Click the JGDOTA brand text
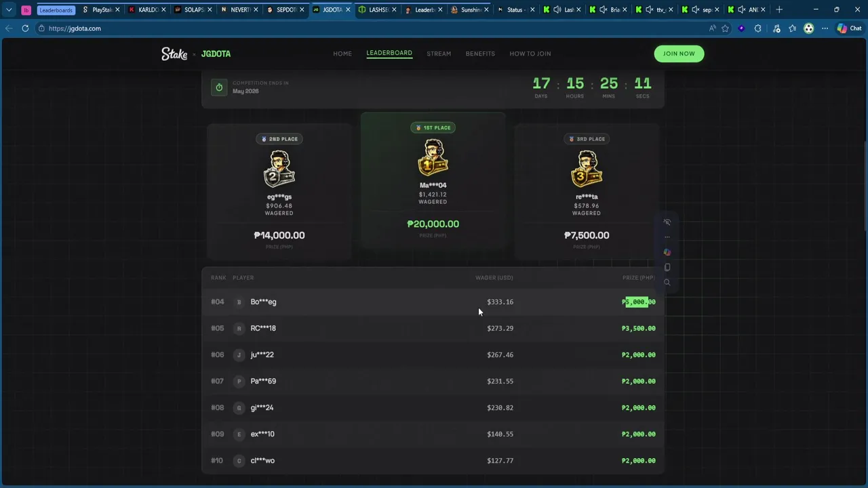This screenshot has height=488, width=868. (x=216, y=54)
